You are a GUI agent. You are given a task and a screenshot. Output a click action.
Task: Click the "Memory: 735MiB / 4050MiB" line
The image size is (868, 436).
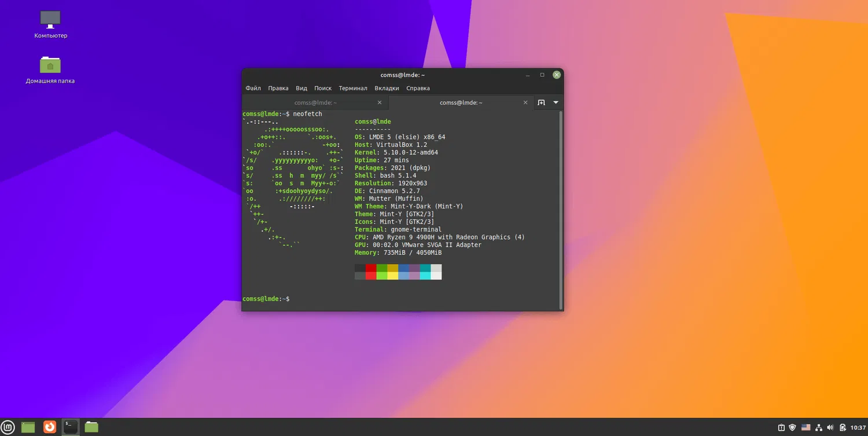click(398, 253)
